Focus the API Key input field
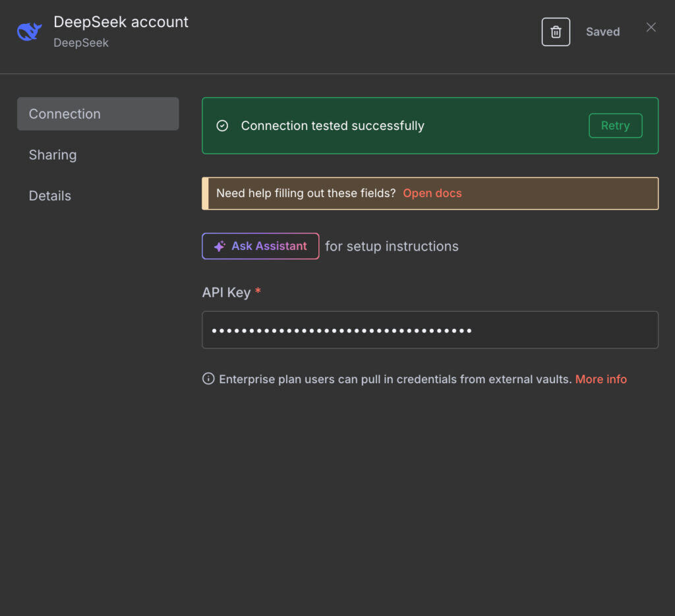Viewport: 675px width, 616px height. click(430, 330)
